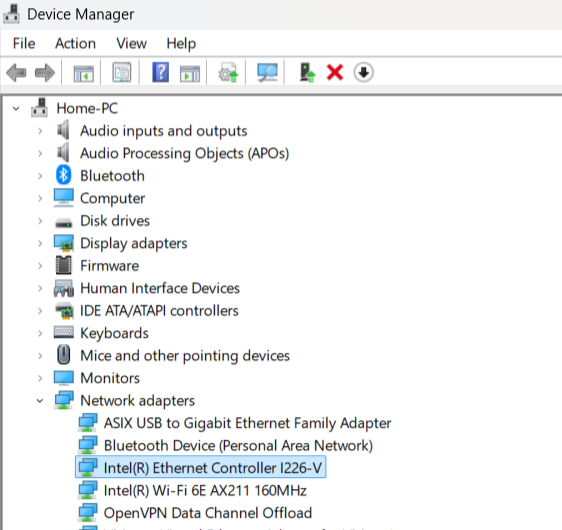
Task: Open the Properties toolbar icon
Action: [122, 72]
